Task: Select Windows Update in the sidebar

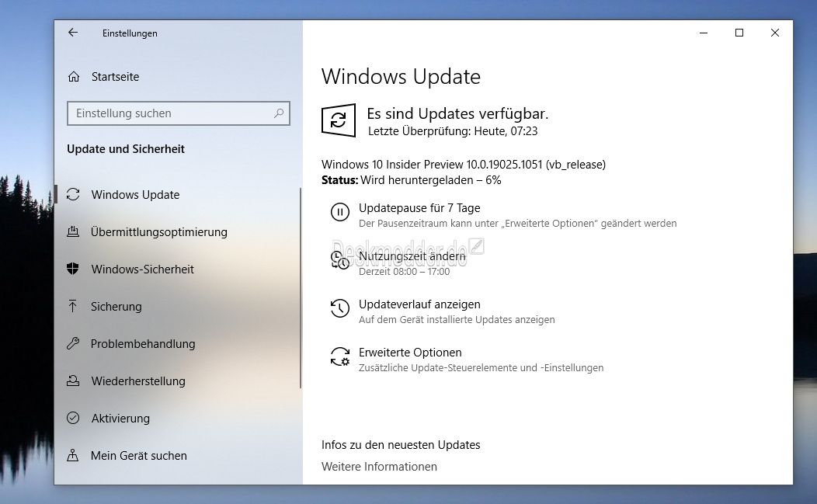Action: click(135, 194)
